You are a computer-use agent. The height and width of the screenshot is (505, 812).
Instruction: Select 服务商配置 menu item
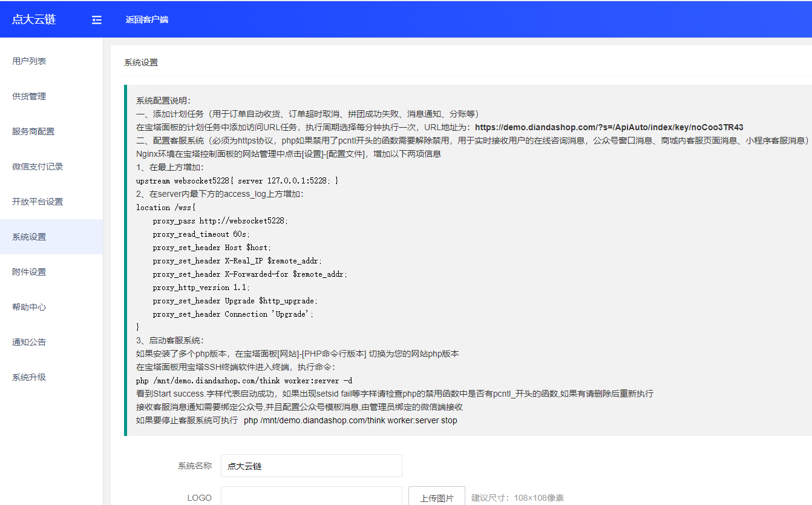coord(51,131)
